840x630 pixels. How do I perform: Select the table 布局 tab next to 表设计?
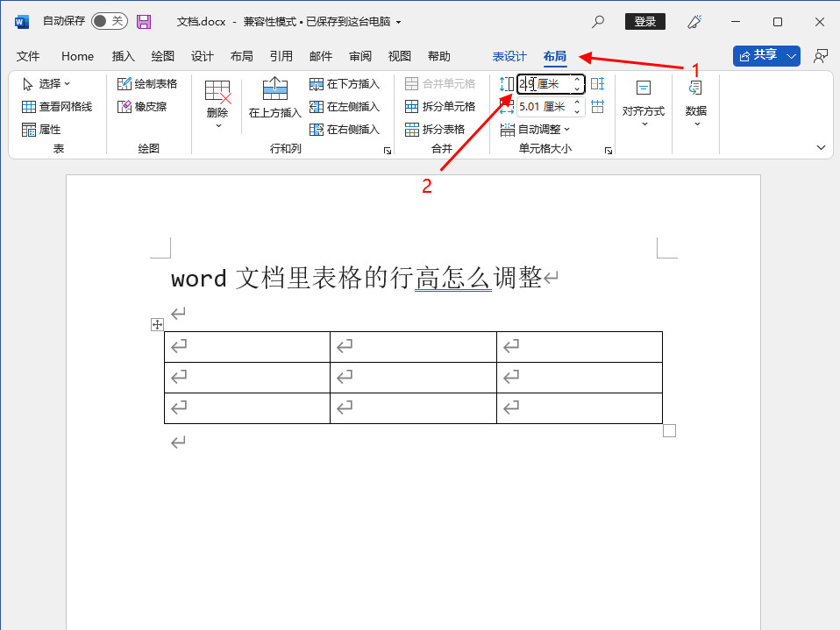(x=555, y=56)
